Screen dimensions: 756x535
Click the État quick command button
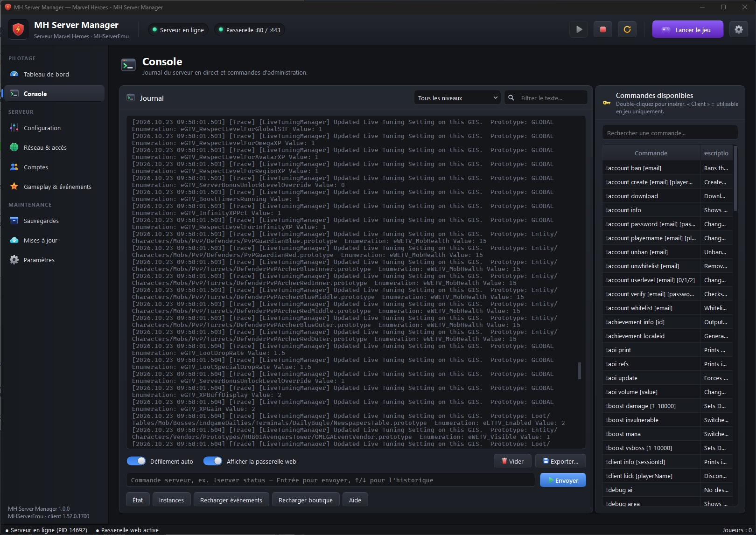click(138, 500)
